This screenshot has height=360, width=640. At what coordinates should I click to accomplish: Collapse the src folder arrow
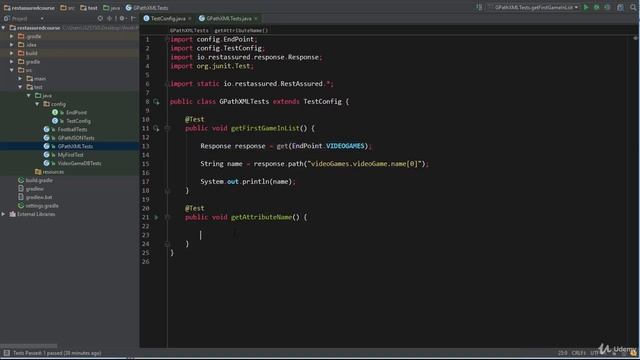pos(12,70)
